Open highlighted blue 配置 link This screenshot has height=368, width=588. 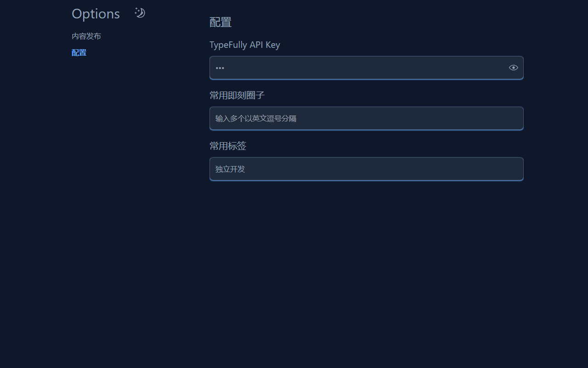pos(79,52)
